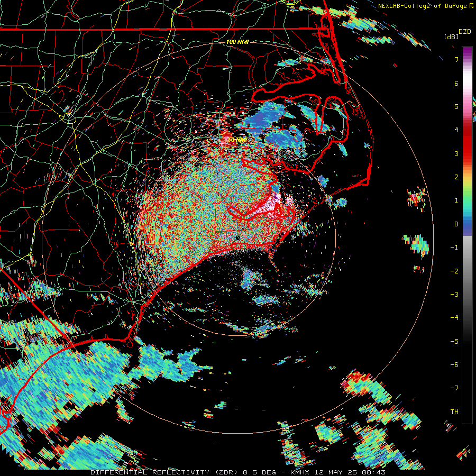Click the 2 value on the scale

click(456, 177)
